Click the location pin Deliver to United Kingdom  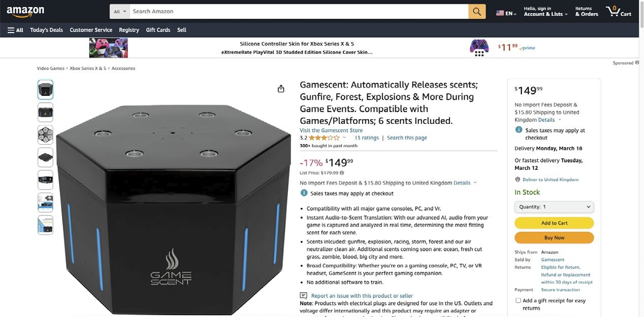click(x=518, y=180)
